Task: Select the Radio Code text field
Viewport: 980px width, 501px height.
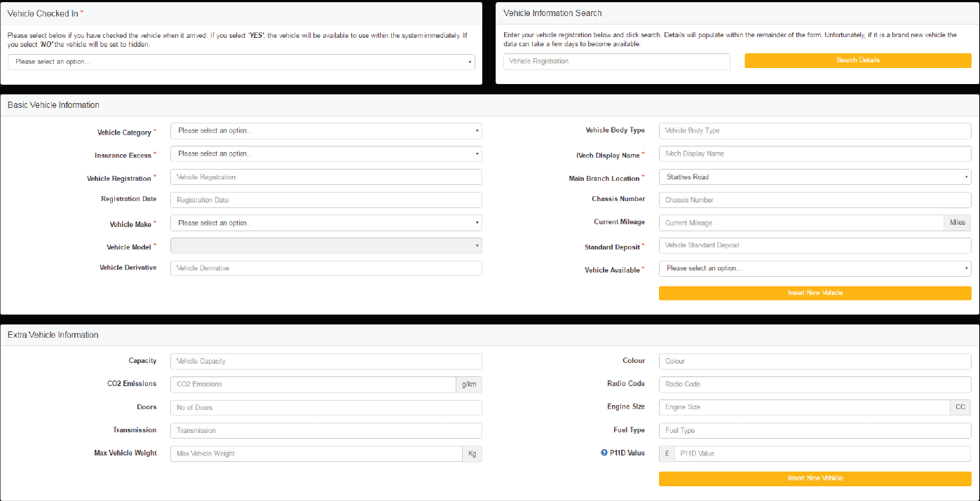Action: (815, 385)
